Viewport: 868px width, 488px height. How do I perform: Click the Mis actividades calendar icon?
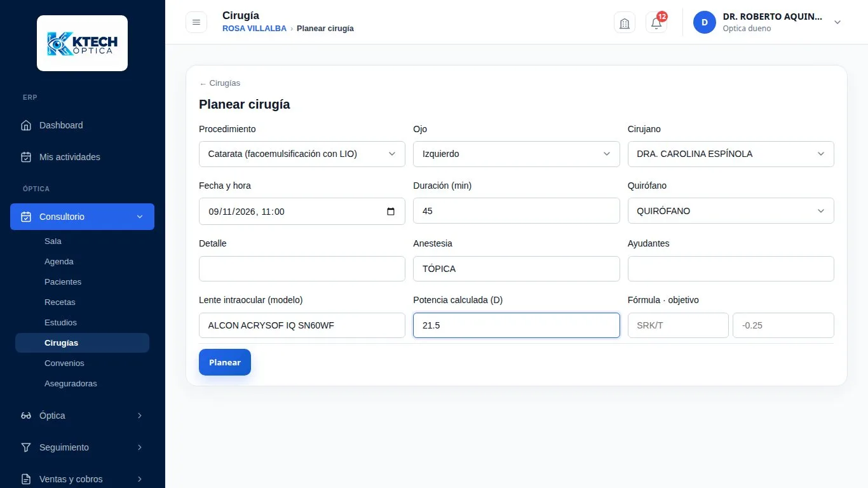point(26,157)
